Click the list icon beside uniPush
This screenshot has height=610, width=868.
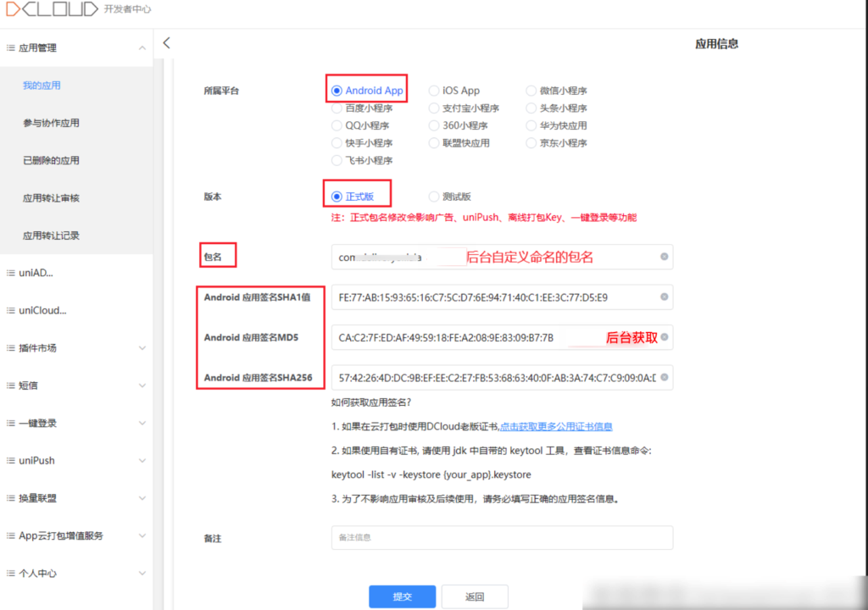pos(11,461)
